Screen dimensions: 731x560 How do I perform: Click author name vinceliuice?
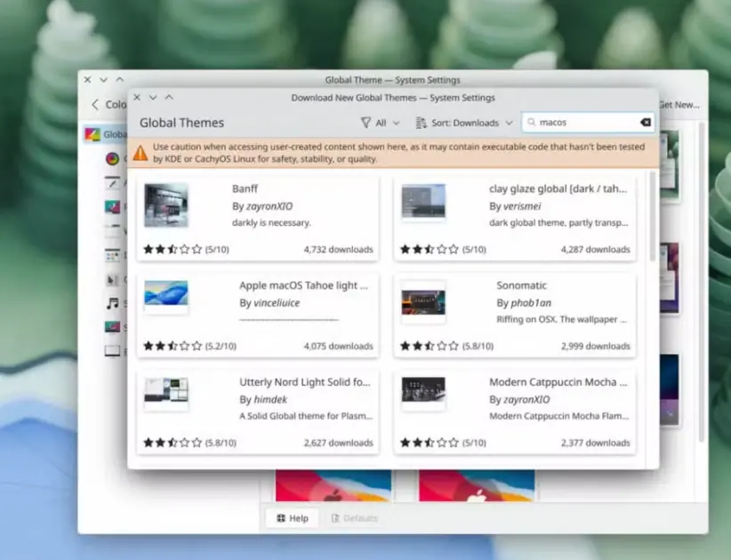(x=277, y=303)
